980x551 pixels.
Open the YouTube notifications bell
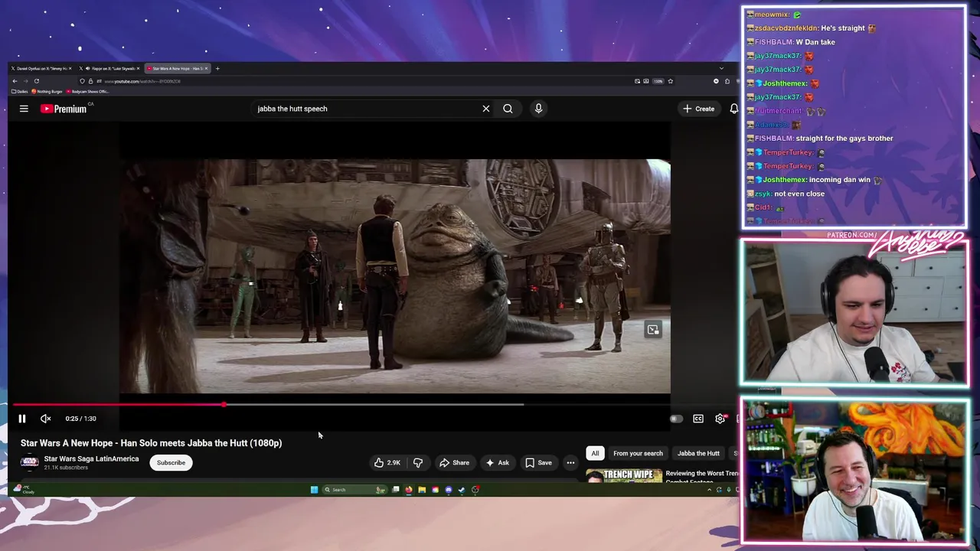pos(733,109)
